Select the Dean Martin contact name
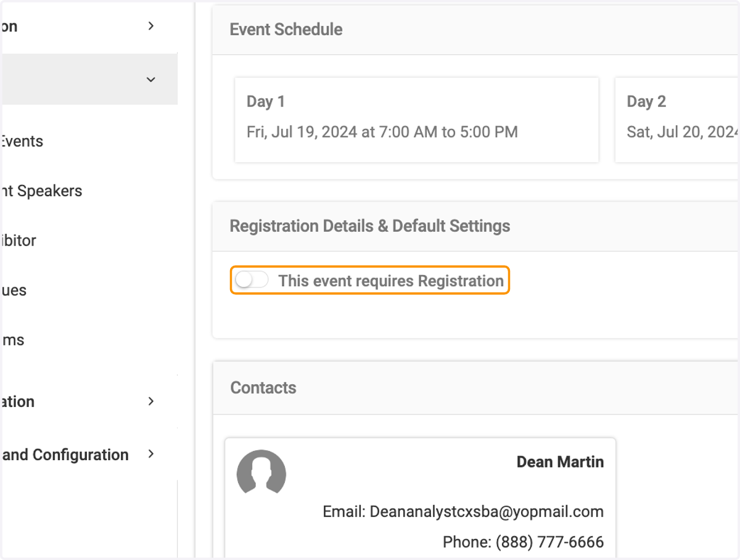The height and width of the screenshot is (560, 740). click(x=560, y=462)
